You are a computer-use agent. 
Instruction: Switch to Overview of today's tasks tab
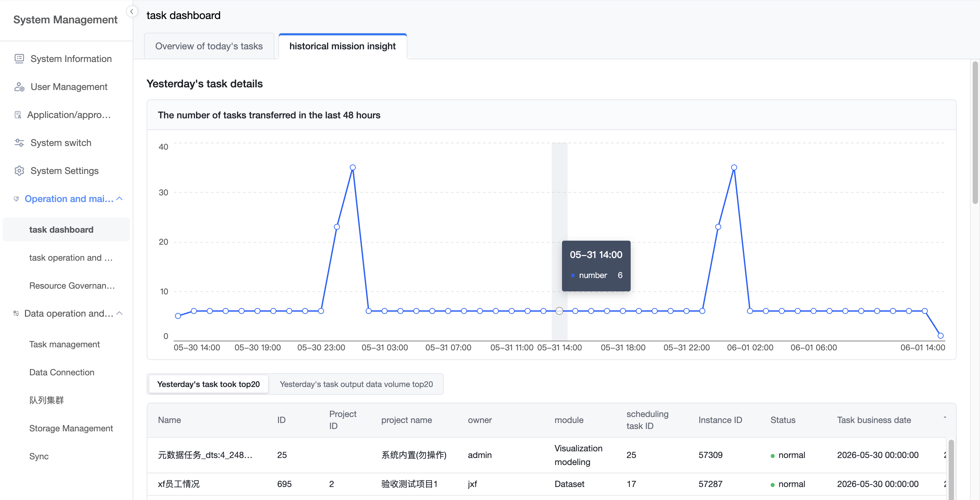pos(209,46)
